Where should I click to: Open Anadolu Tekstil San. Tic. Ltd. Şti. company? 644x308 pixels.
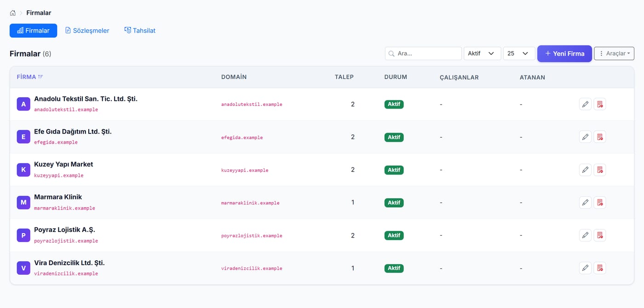tap(86, 99)
